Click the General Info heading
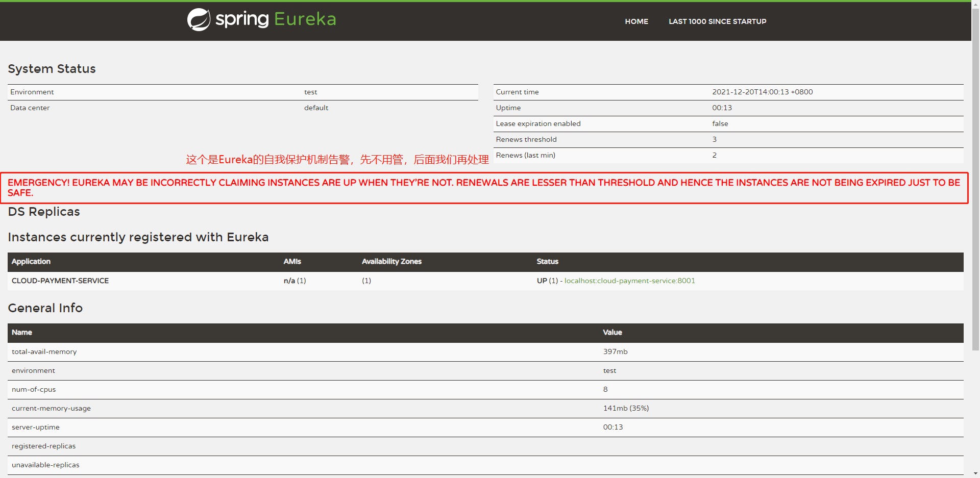The image size is (980, 478). pyautogui.click(x=45, y=308)
